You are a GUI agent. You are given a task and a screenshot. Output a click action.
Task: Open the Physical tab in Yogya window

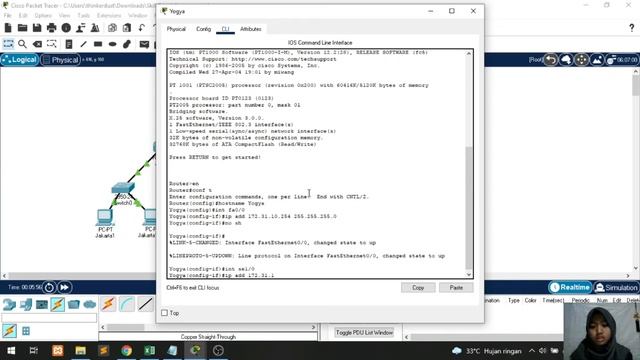coord(176,29)
